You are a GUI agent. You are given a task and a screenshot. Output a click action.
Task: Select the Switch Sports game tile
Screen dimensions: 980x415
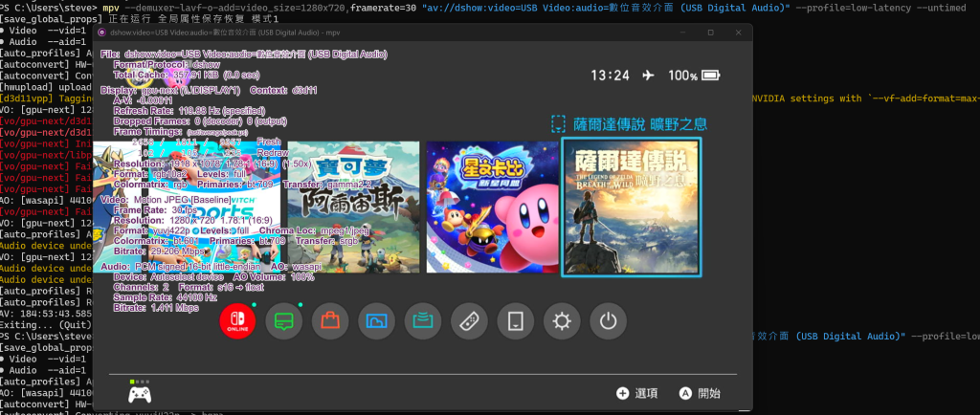coord(214,207)
